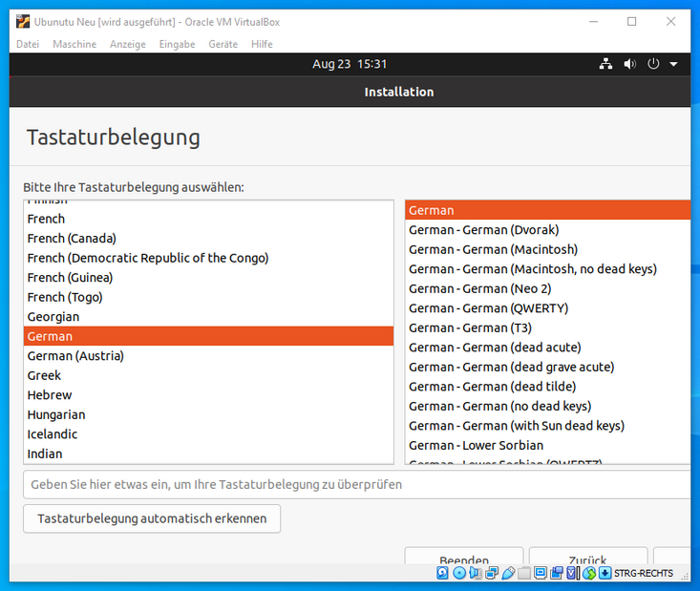Click the Ubuntu volume speaker icon
This screenshot has width=700, height=591.
coord(629,65)
